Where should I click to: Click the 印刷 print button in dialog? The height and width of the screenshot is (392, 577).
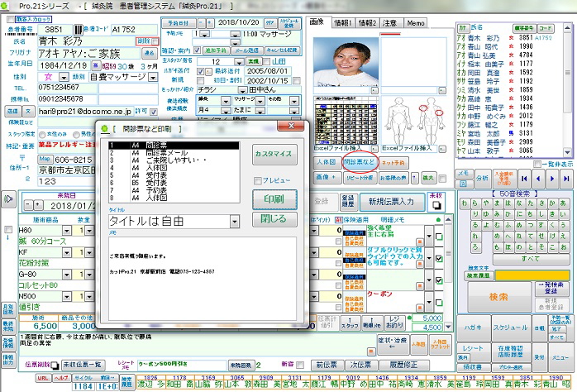[x=274, y=199]
